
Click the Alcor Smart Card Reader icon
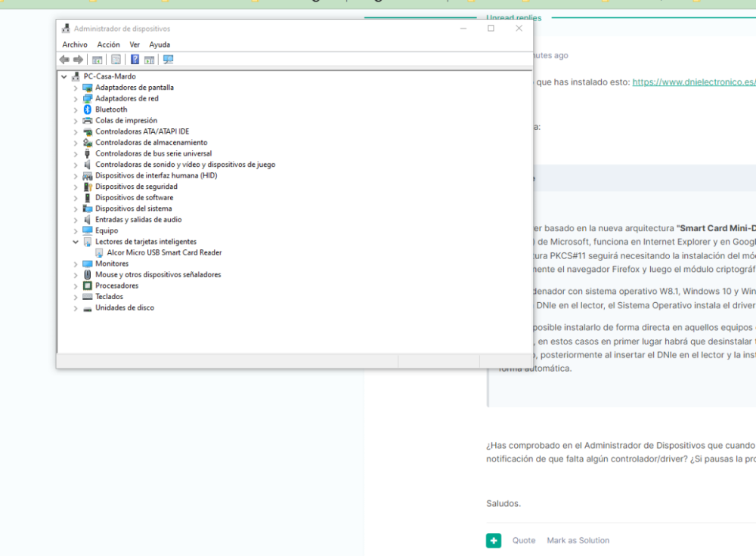click(99, 252)
